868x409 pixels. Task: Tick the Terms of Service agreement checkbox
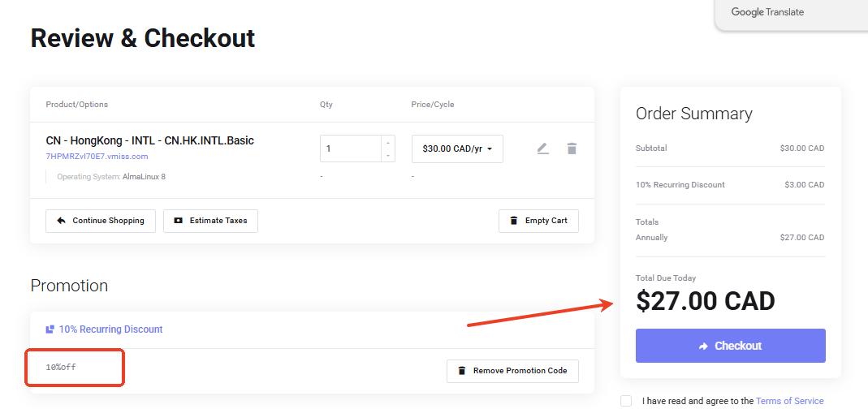pyautogui.click(x=625, y=401)
